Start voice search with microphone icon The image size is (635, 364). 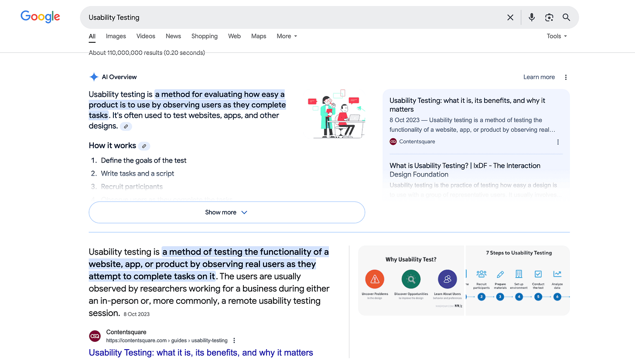[x=532, y=17]
